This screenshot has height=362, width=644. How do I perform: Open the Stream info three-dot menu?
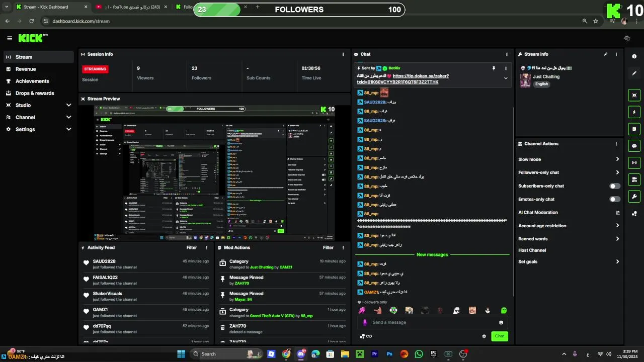(616, 54)
